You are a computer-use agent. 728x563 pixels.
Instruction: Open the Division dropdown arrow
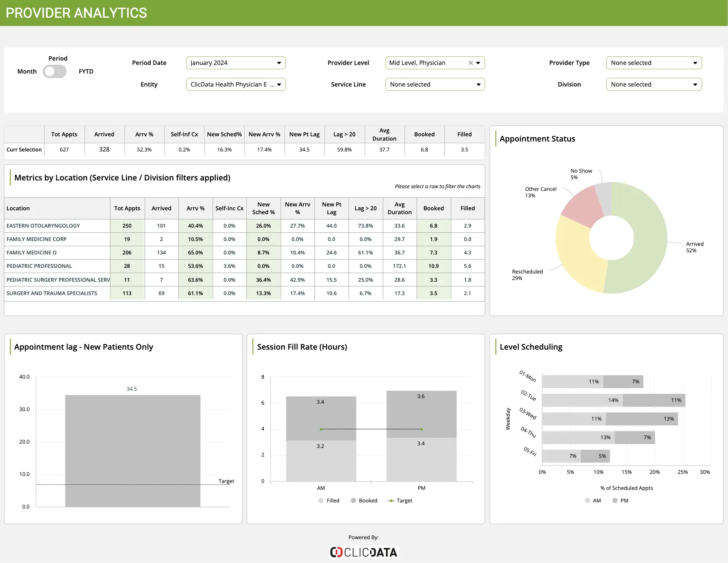pos(696,84)
